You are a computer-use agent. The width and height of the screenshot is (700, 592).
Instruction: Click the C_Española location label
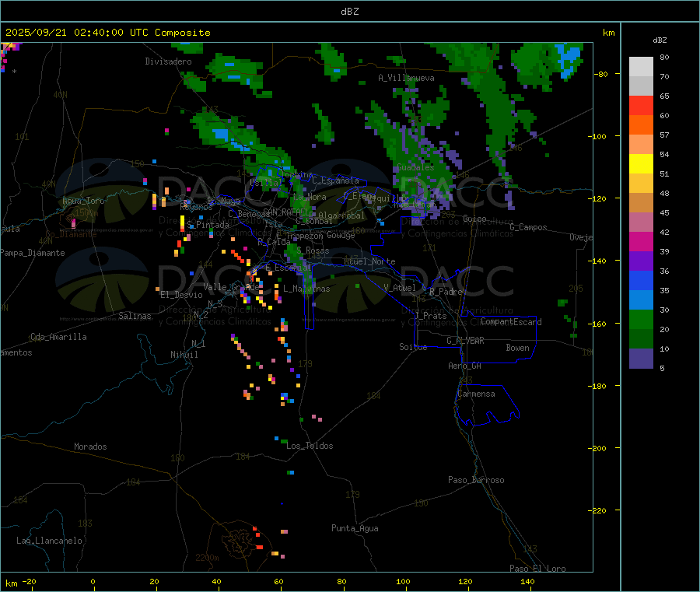(335, 180)
